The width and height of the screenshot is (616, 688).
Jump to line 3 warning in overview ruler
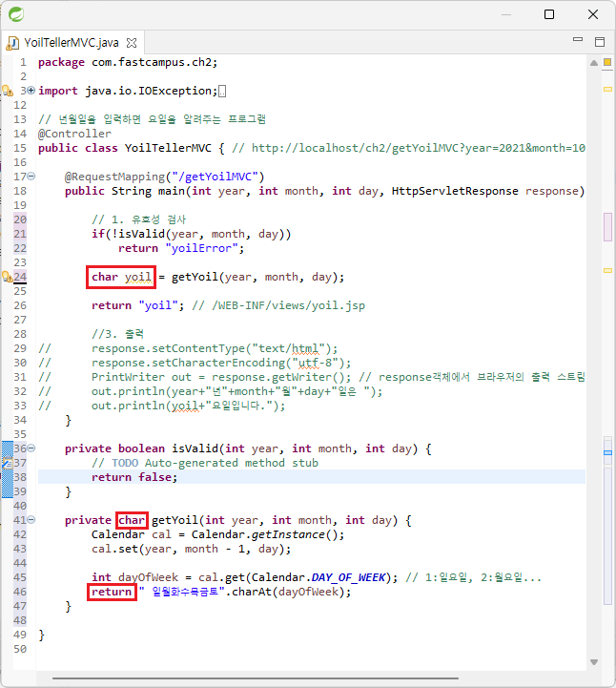607,89
